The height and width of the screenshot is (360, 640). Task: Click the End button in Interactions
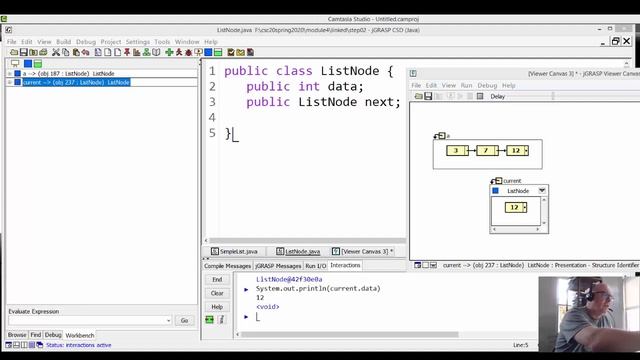[217, 280]
